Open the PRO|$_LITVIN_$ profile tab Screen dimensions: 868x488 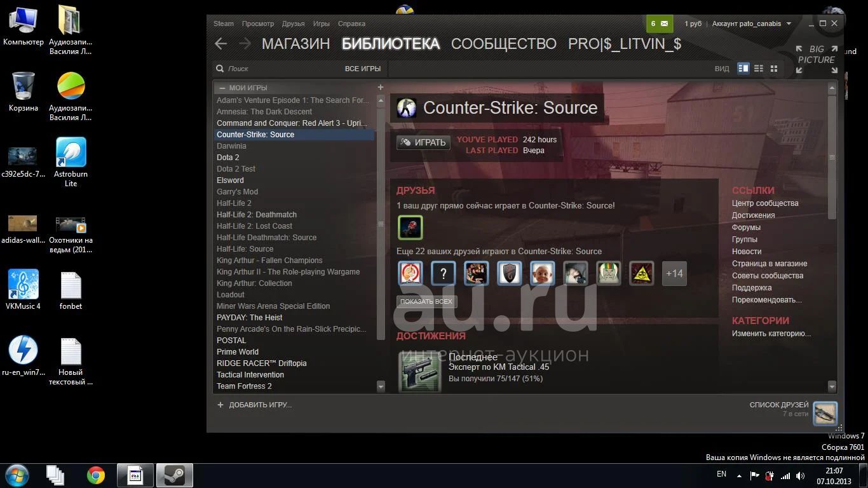pyautogui.click(x=625, y=44)
